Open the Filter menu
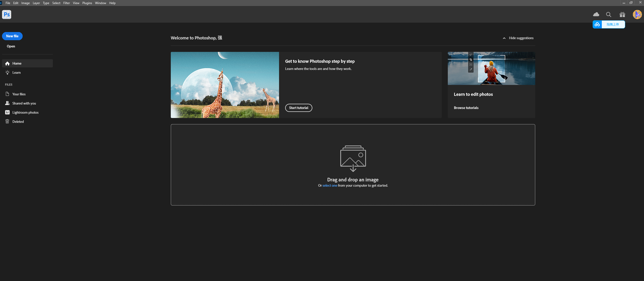644x281 pixels. coord(67,3)
